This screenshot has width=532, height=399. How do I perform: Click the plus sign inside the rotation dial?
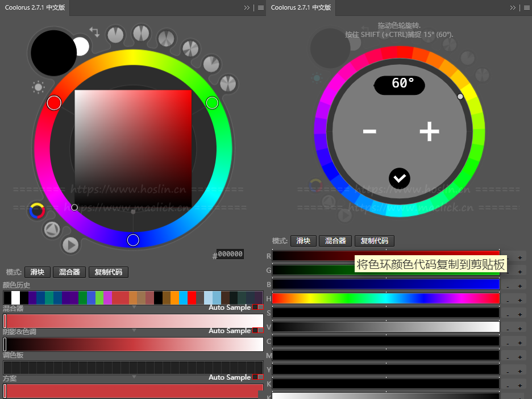point(429,132)
